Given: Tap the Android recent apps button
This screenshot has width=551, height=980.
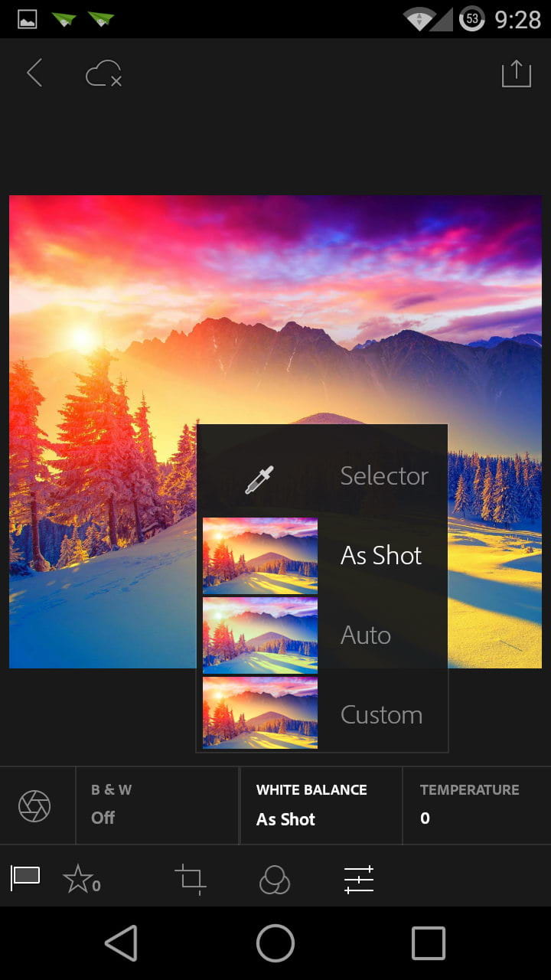Looking at the screenshot, I should pos(429,942).
